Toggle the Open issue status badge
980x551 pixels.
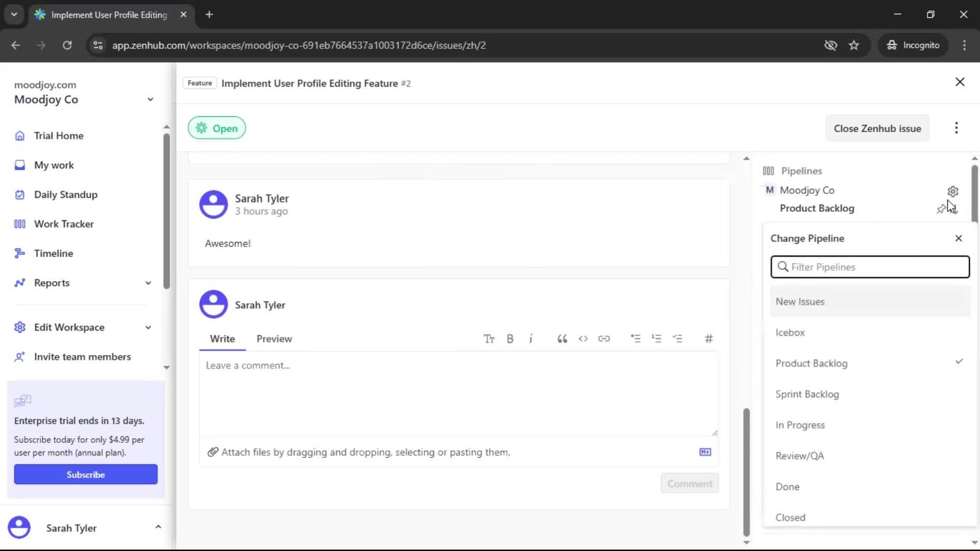(216, 128)
